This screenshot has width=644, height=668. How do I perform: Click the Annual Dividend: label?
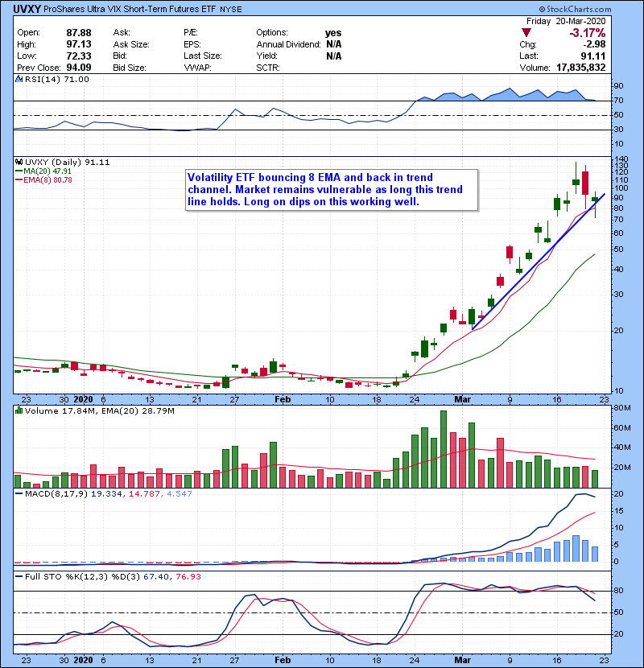click(x=288, y=44)
